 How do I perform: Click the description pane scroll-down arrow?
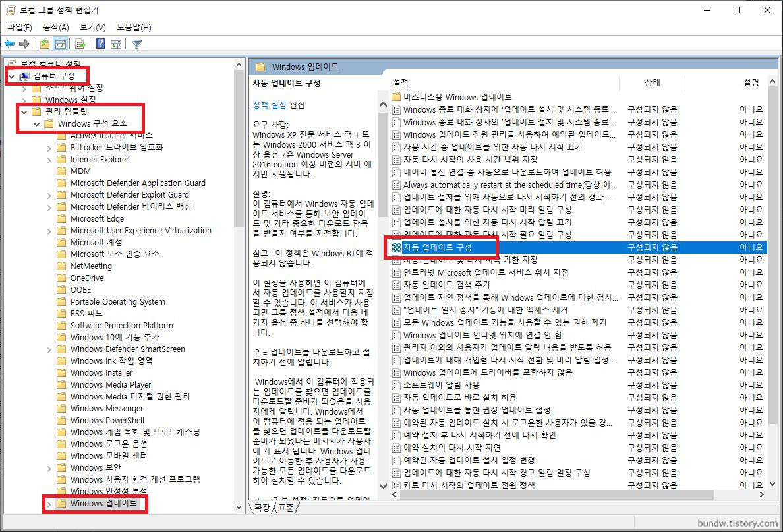tap(383, 486)
